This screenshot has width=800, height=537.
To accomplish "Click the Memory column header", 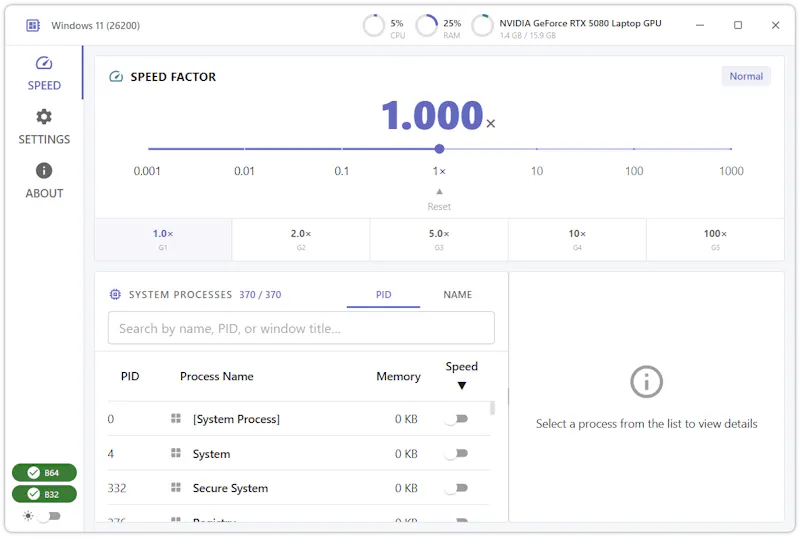I will tap(398, 376).
